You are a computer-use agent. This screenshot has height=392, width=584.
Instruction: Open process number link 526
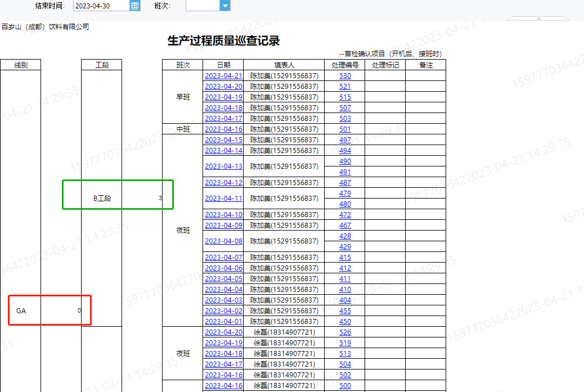click(345, 332)
